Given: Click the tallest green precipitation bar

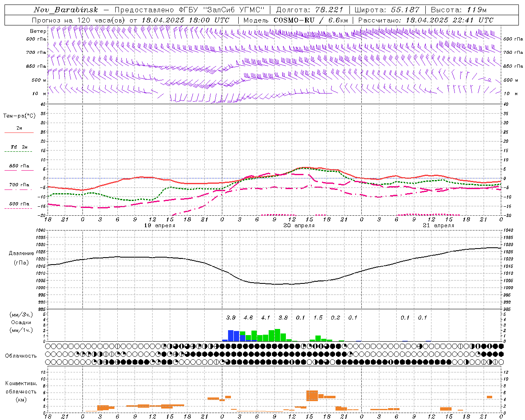Looking at the screenshot, I should pyautogui.click(x=277, y=335).
